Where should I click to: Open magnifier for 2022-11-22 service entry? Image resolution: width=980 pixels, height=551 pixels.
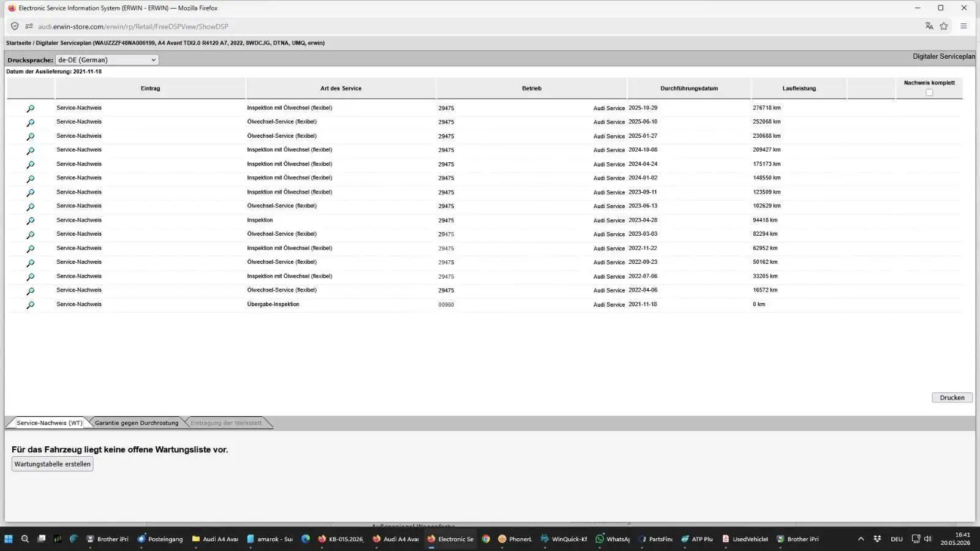(x=30, y=249)
